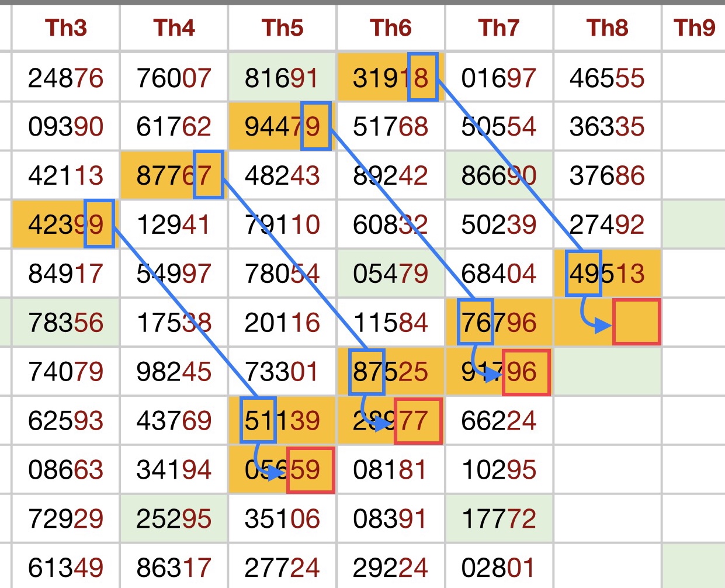Viewport: 725px width, 588px height.
Task: Click the Th3 column header
Action: coord(65,28)
